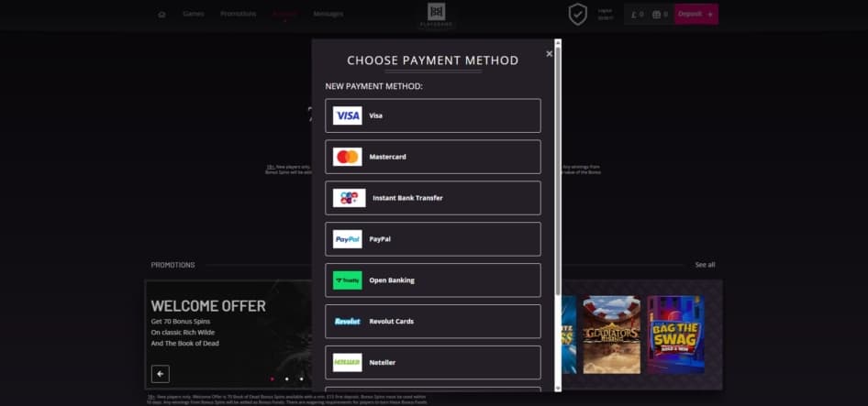The height and width of the screenshot is (406, 868).
Task: Select third carousel dot on banner
Action: (x=301, y=379)
